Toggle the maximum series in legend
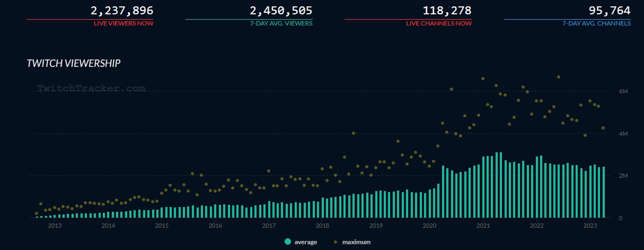Screen dimensions: 644x250 (x=356, y=242)
